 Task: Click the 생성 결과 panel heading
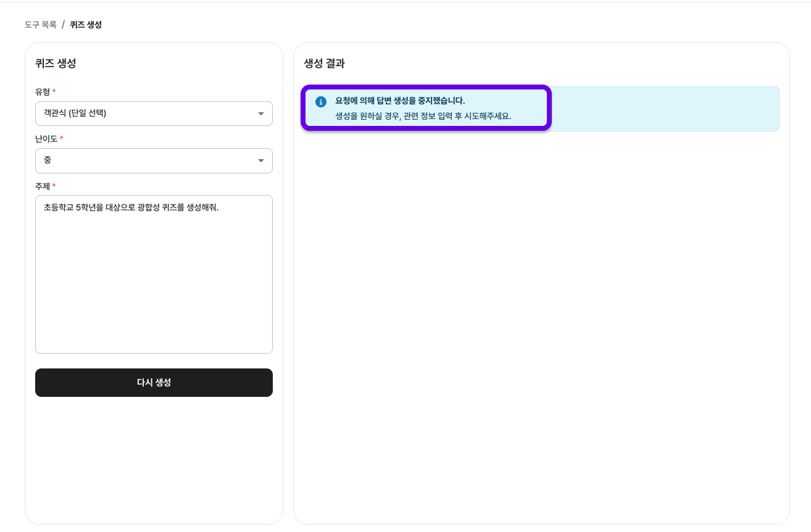click(324, 63)
